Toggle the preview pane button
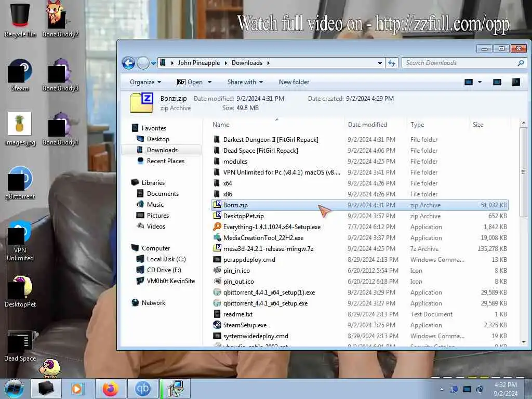The width and height of the screenshot is (532, 399). click(x=497, y=82)
